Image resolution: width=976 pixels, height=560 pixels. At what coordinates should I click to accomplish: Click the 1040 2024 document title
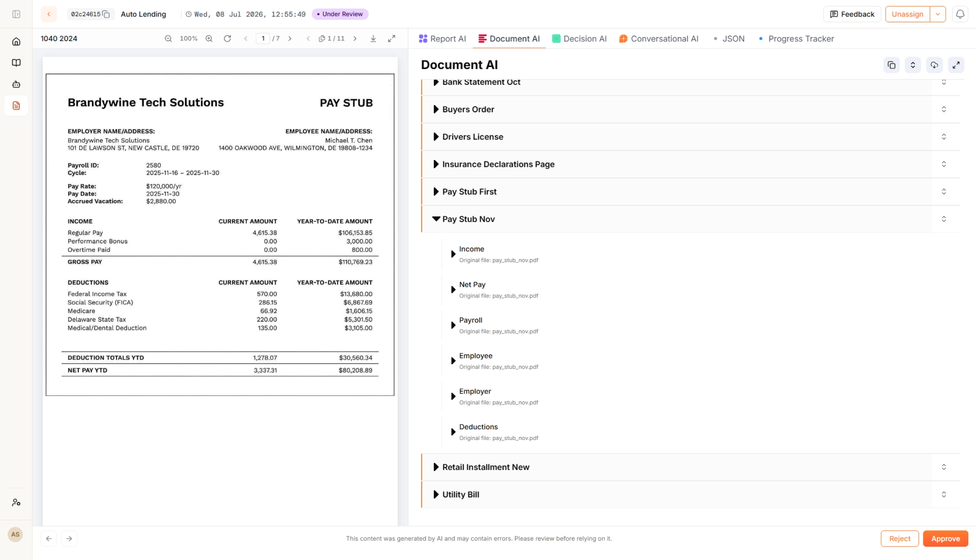(x=59, y=38)
